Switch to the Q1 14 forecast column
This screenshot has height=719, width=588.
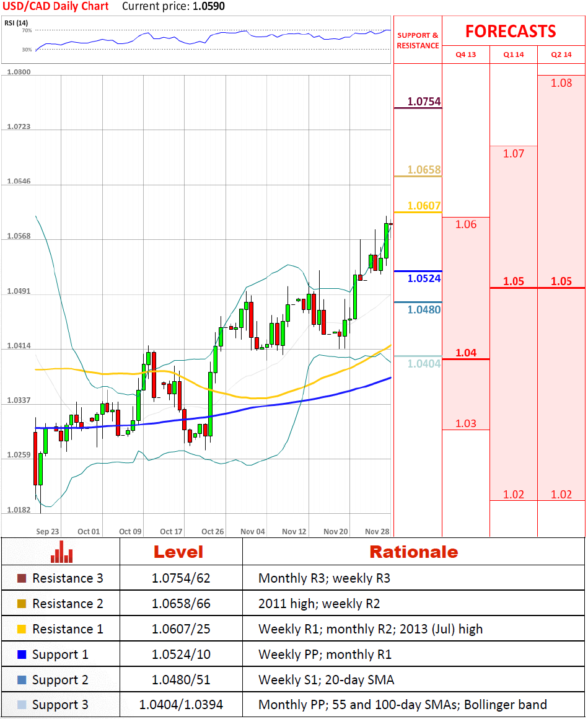tap(513, 55)
